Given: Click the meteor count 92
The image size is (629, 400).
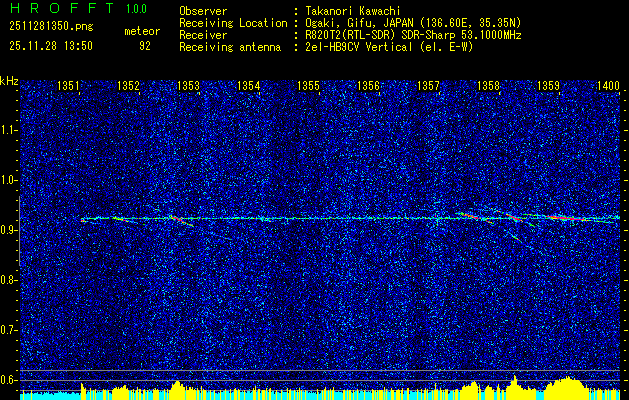Looking at the screenshot, I should pyautogui.click(x=145, y=46).
